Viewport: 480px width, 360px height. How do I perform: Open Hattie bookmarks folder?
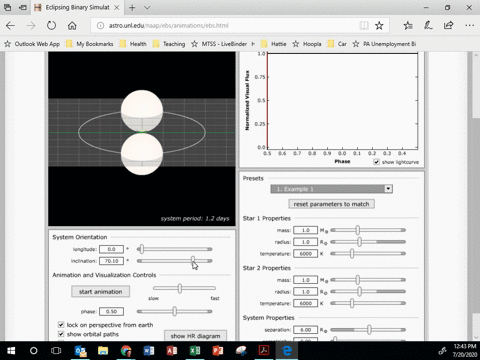274,44
